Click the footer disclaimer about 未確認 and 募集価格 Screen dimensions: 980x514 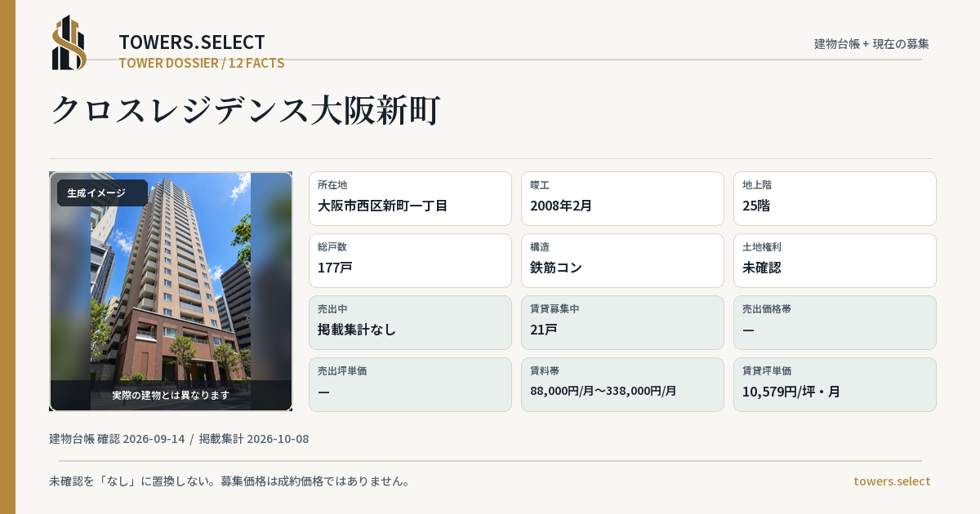coord(229,481)
